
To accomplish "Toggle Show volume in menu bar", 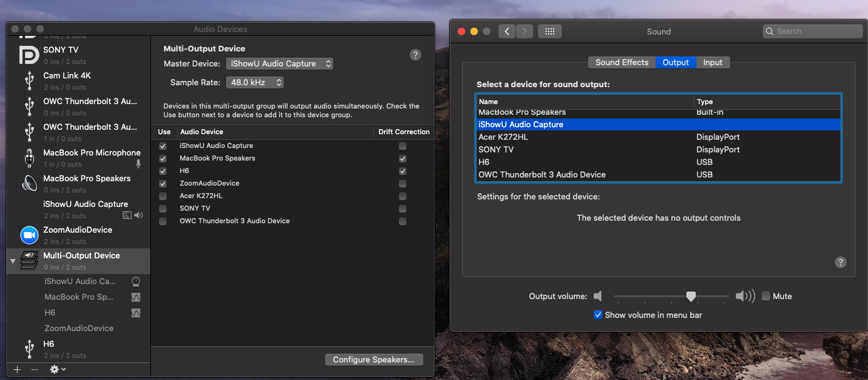I will point(598,315).
